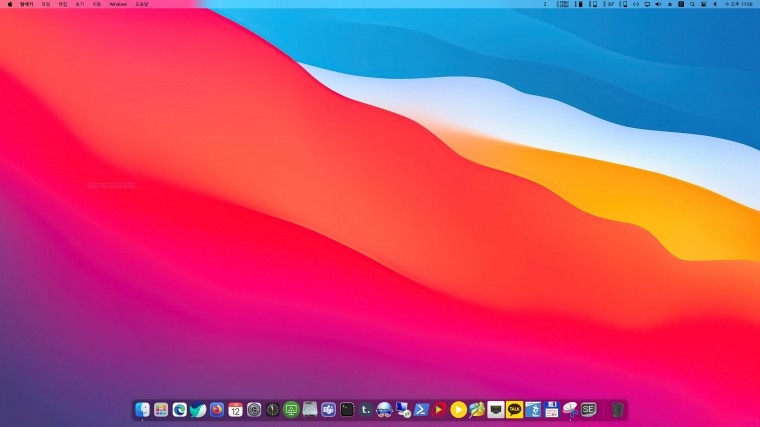Launch Firefox from the dock
This screenshot has height=427, width=760.
tap(217, 410)
